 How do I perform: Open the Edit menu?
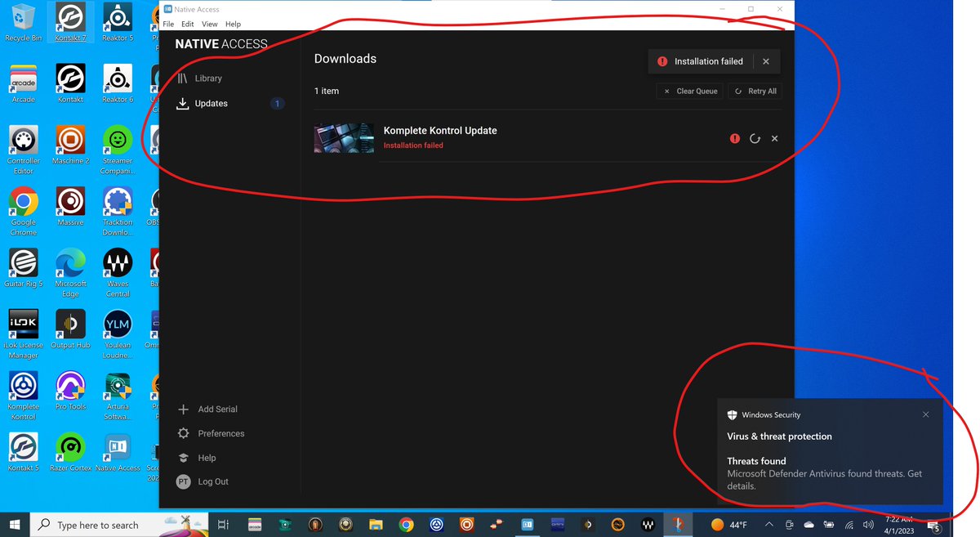(188, 25)
